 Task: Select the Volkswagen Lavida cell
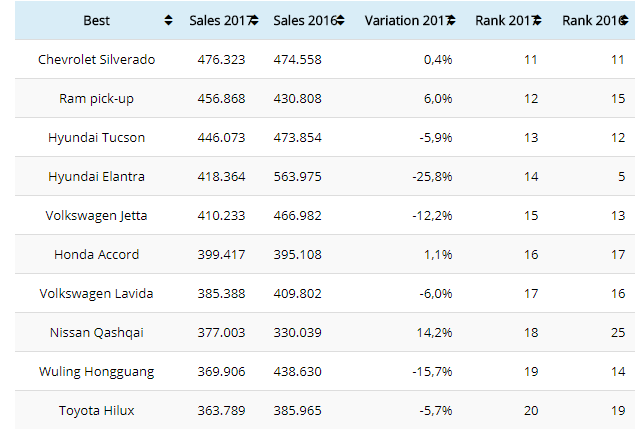[97, 294]
